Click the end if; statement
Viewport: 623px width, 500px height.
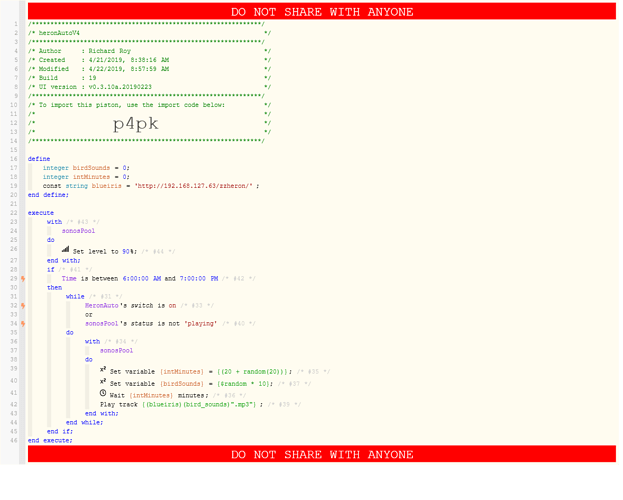(60, 432)
